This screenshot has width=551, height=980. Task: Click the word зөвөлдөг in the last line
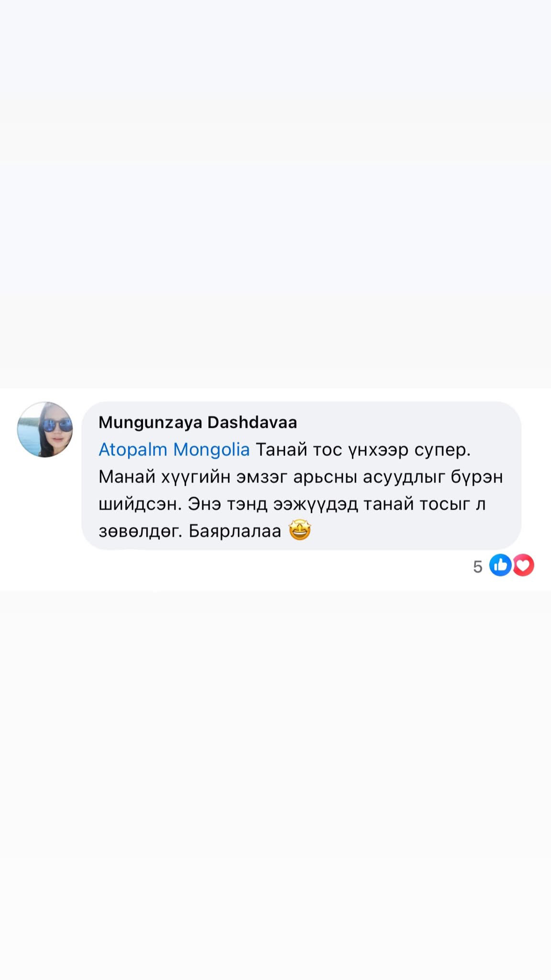click(x=141, y=532)
